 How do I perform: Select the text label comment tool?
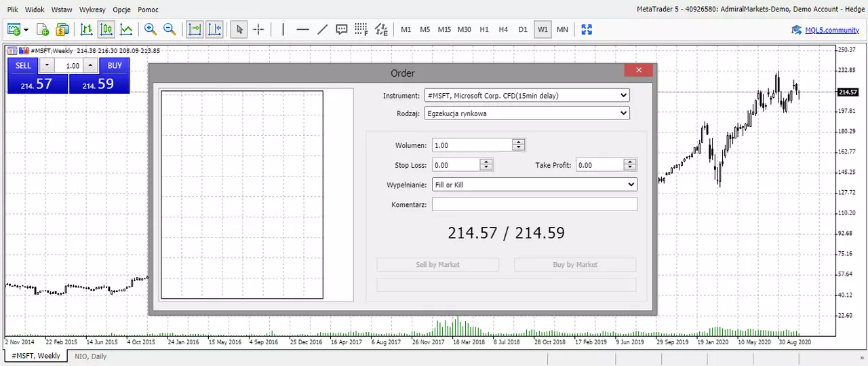[x=342, y=29]
